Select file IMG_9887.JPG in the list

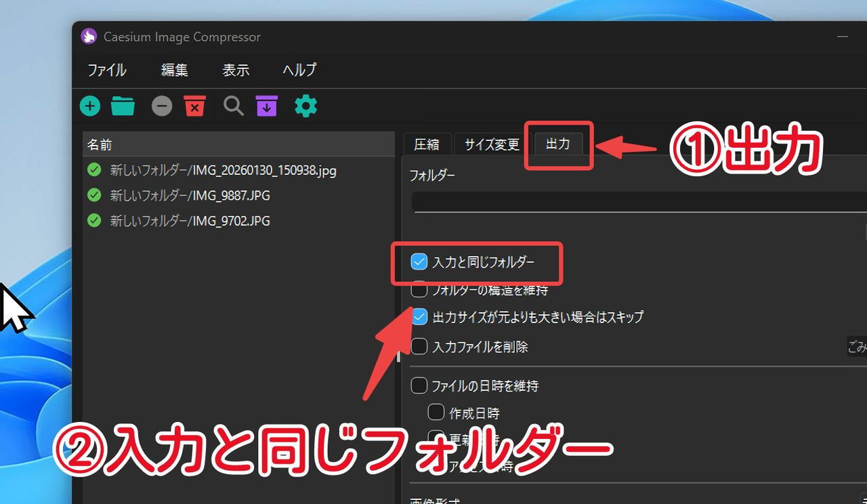[x=238, y=196]
